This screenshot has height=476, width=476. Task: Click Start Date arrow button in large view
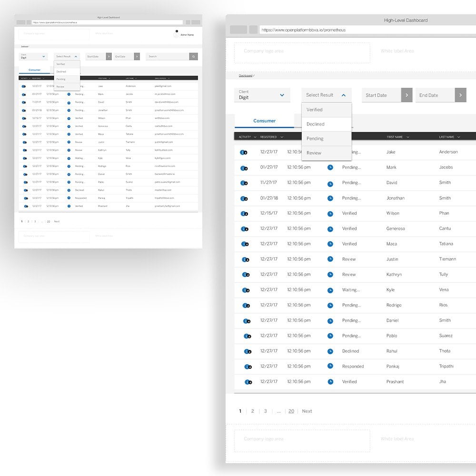[x=407, y=95]
